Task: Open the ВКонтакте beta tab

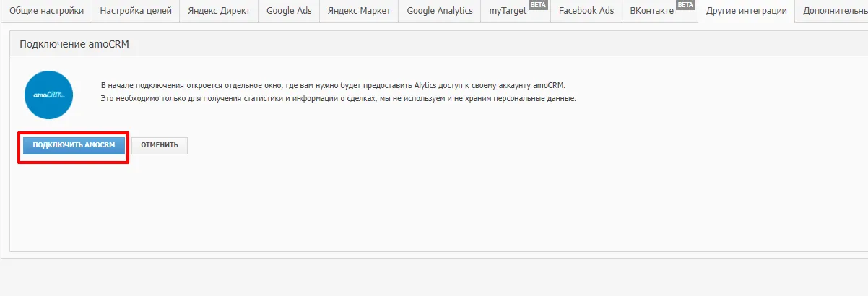Action: tap(660, 12)
